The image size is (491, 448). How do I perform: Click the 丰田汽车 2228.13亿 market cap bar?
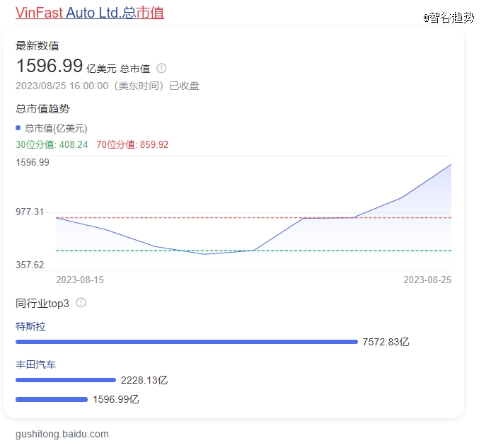pyautogui.click(x=65, y=380)
